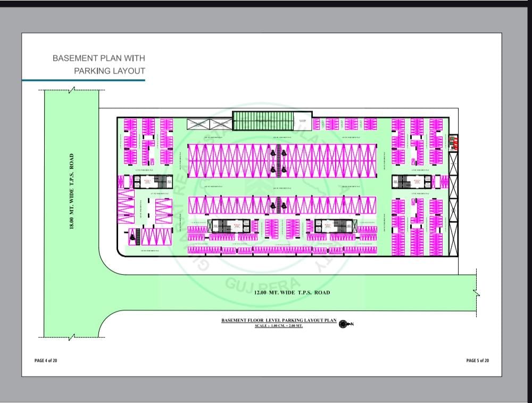532x403 pixels.
Task: Click the north direction compass symbol
Action: click(x=344, y=323)
